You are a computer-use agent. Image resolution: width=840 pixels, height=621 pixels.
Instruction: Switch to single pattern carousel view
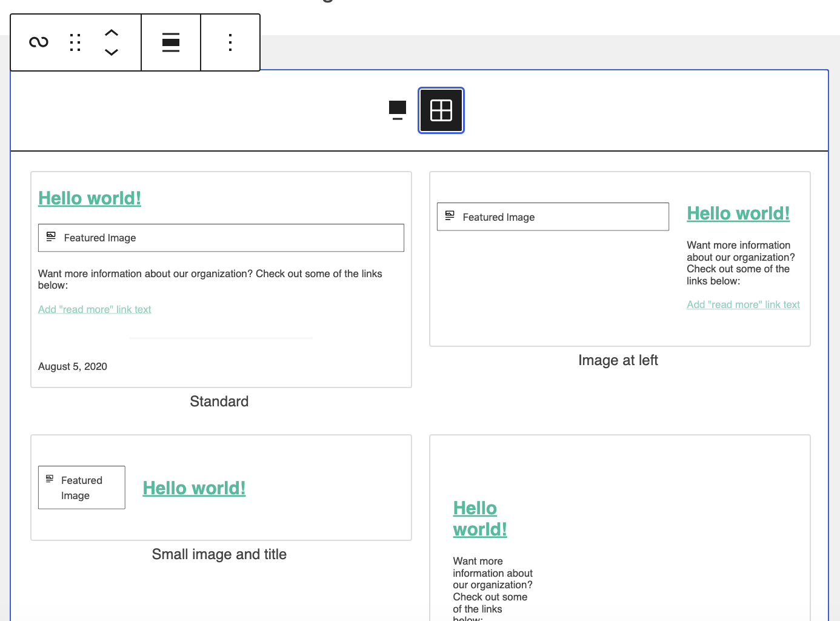point(398,110)
